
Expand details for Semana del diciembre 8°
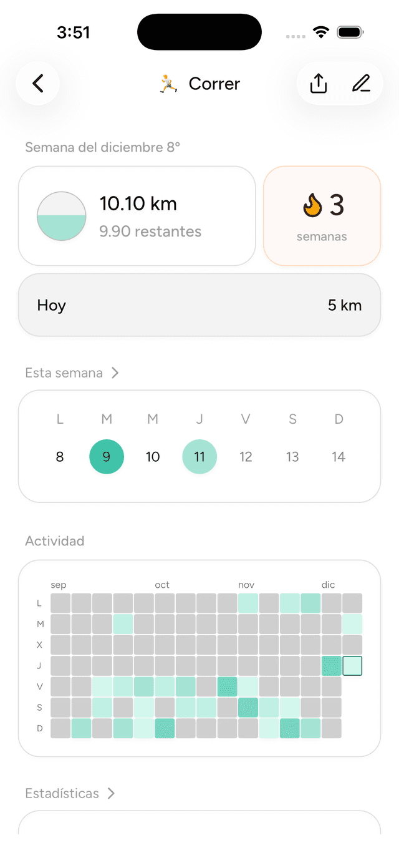tap(103, 147)
